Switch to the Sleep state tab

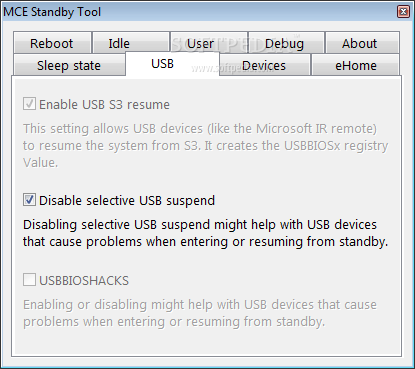pos(69,65)
